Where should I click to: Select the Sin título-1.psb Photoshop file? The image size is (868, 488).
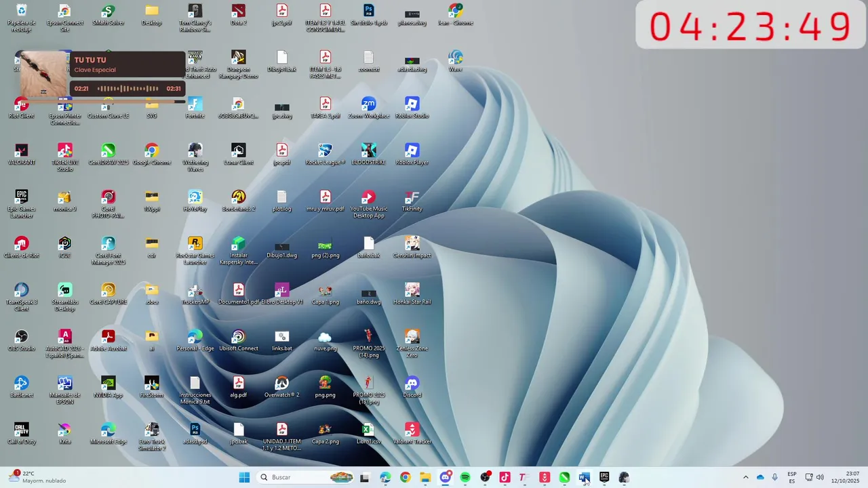tap(369, 15)
